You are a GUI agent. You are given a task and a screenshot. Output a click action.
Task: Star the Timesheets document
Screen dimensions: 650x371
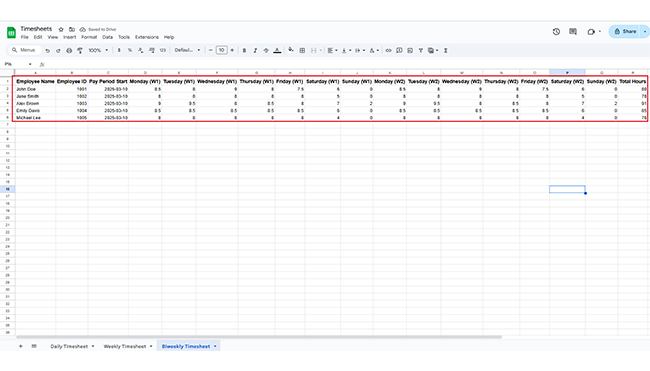point(61,29)
